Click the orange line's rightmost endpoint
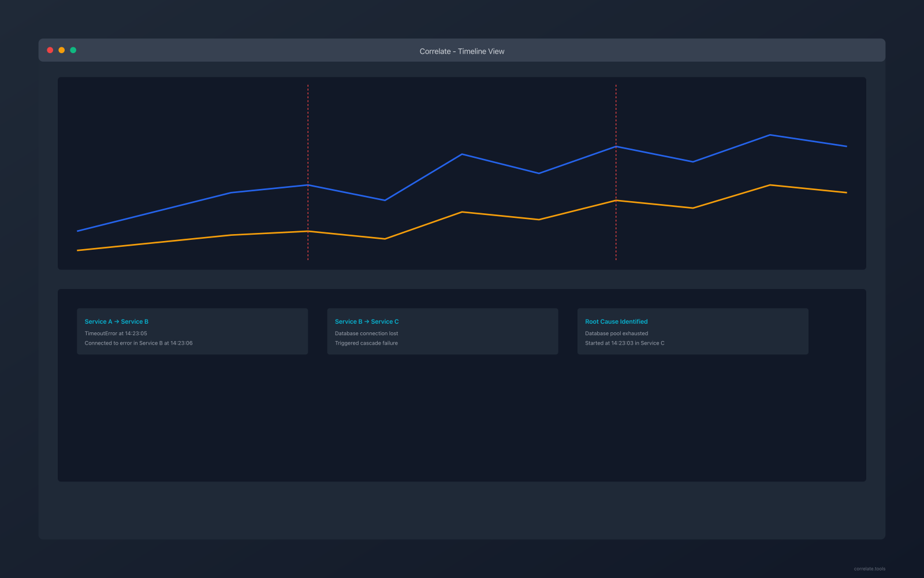Image resolution: width=924 pixels, height=578 pixels. pyautogui.click(x=846, y=192)
